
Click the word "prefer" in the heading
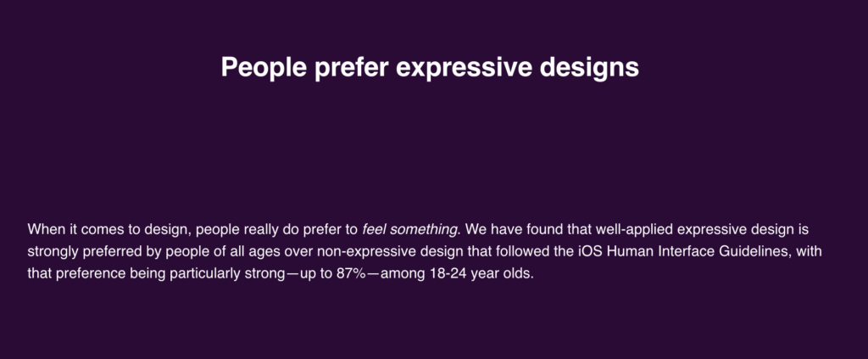(x=351, y=69)
